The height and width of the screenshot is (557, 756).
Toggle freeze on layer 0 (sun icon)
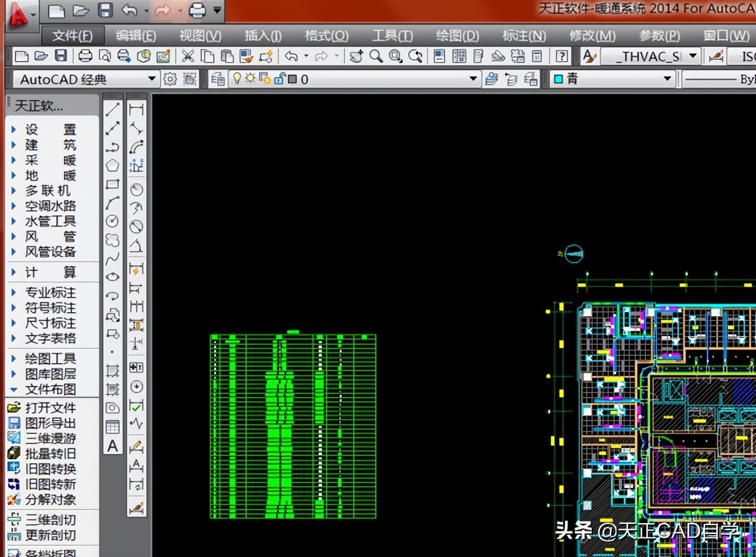pos(250,78)
